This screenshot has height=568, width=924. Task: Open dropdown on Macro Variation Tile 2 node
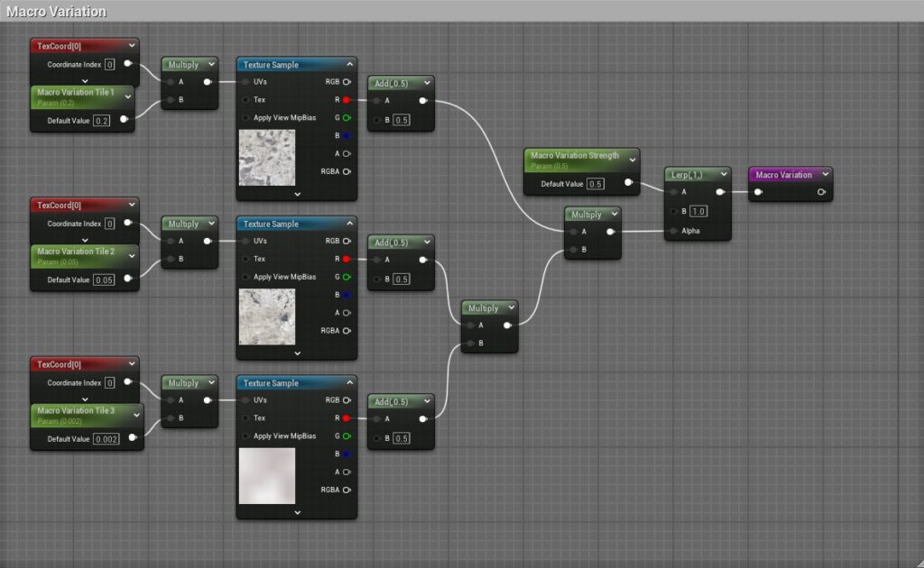(132, 255)
